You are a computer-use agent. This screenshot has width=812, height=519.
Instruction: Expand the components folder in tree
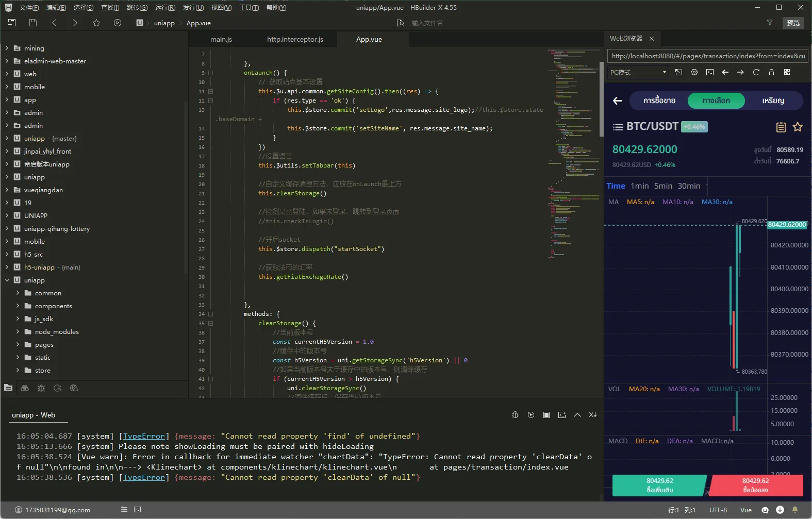tap(18, 306)
